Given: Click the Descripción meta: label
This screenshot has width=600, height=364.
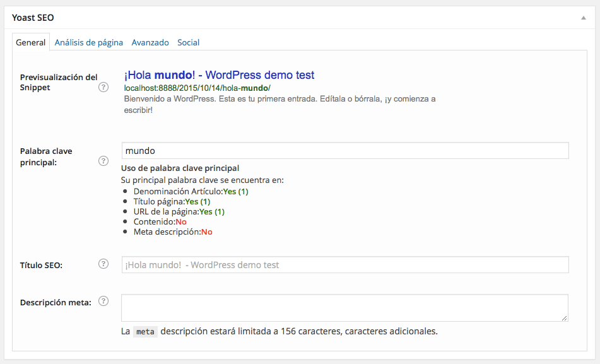Looking at the screenshot, I should coord(56,302).
